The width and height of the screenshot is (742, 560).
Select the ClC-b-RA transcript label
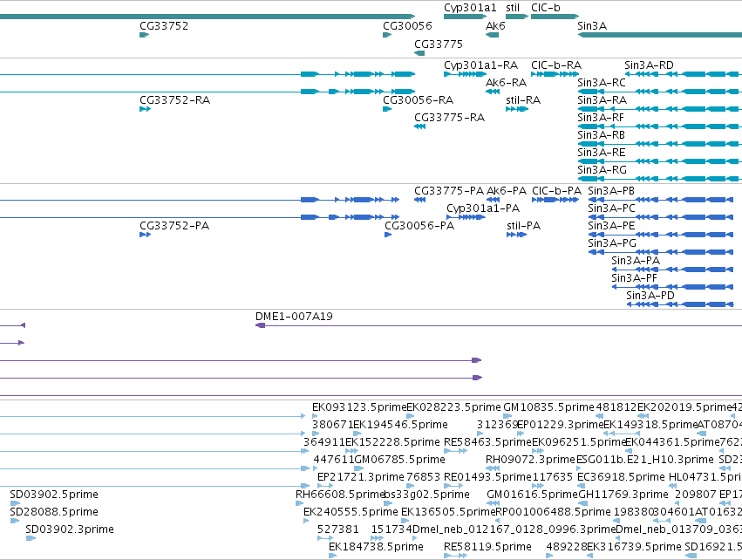click(x=556, y=65)
